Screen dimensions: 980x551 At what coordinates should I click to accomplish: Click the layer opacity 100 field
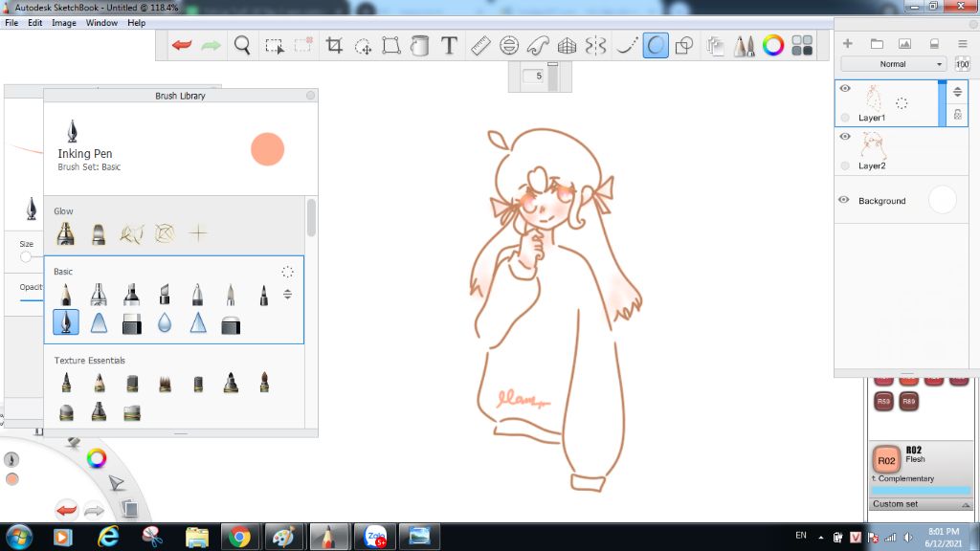(962, 64)
